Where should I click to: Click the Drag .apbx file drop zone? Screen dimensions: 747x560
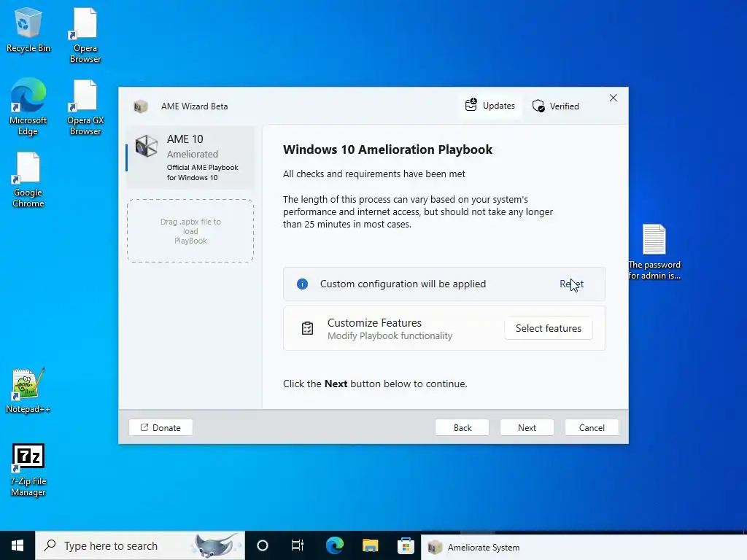pyautogui.click(x=190, y=231)
